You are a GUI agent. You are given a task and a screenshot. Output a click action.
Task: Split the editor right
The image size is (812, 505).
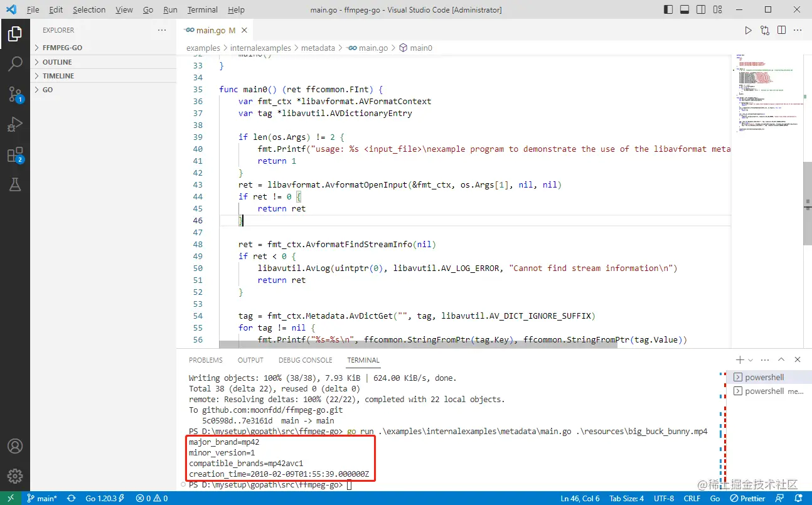tap(781, 30)
